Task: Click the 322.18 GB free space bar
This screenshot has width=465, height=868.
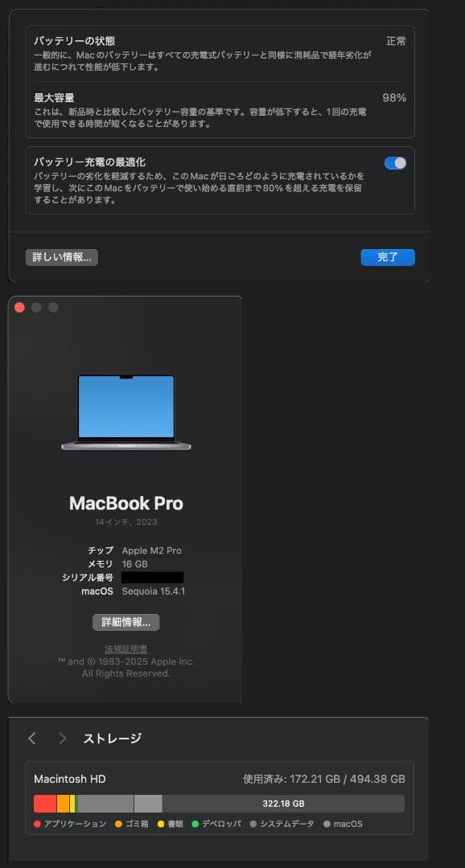Action: [283, 804]
